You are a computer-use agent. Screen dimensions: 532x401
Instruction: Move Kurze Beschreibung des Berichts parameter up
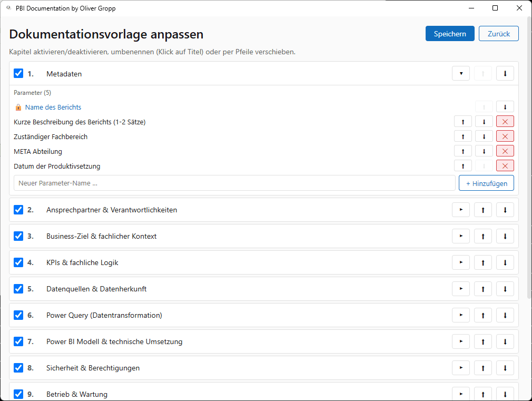(463, 122)
